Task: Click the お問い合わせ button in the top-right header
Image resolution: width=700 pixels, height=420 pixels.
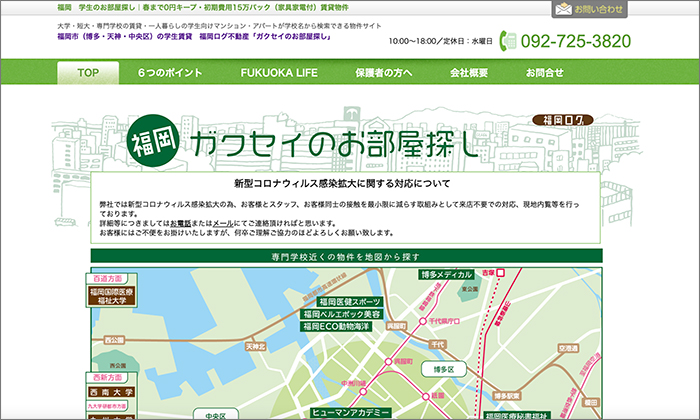Action: tap(589, 9)
